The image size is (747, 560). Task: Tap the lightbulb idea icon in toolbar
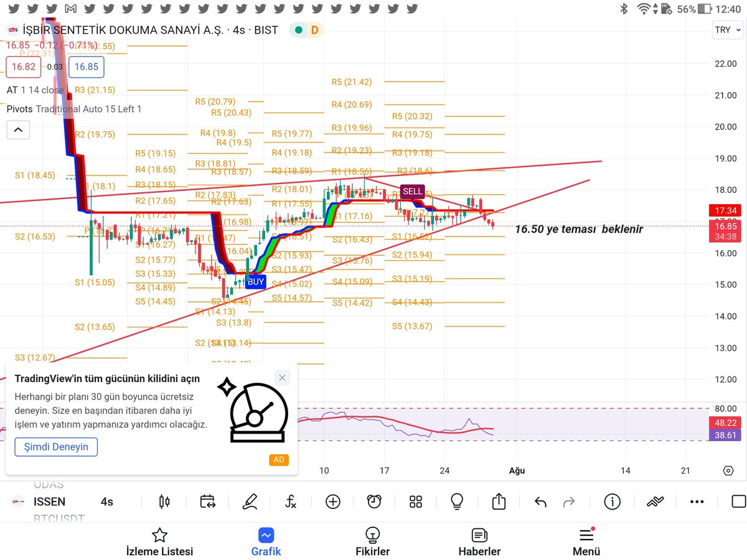pos(458,502)
